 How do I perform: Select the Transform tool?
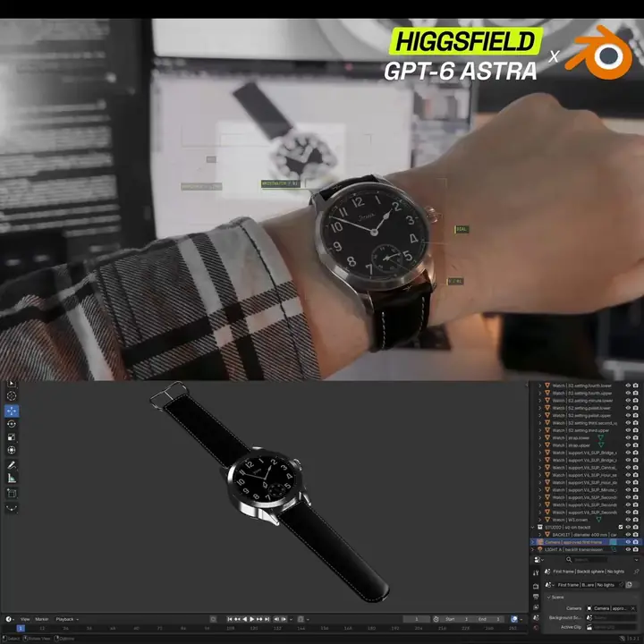pyautogui.click(x=12, y=450)
